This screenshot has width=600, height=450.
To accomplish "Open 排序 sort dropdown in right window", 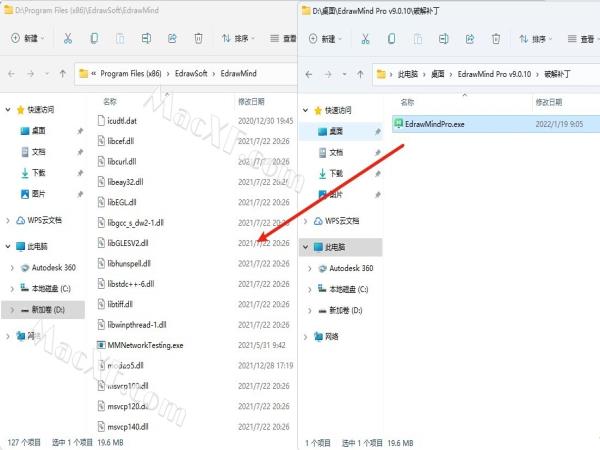I will (x=536, y=39).
